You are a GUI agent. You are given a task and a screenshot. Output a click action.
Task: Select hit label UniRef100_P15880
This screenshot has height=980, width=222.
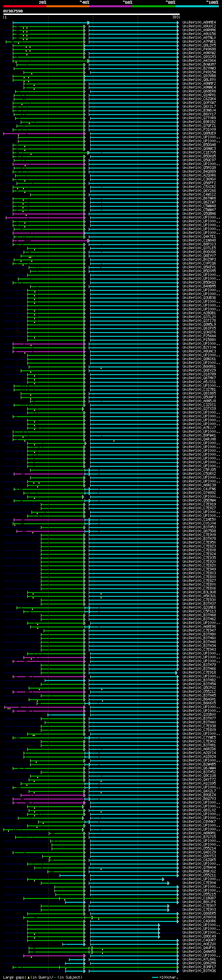(199, 340)
